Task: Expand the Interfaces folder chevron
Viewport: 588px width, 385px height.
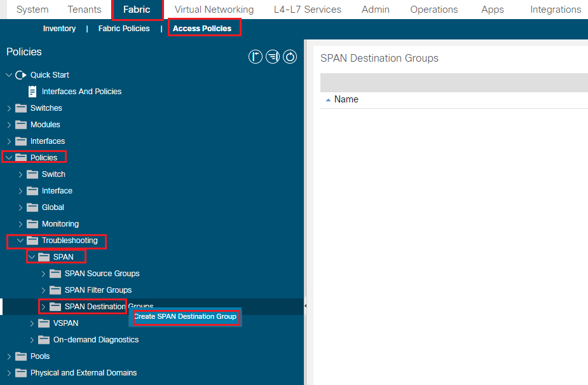Action: pos(9,141)
